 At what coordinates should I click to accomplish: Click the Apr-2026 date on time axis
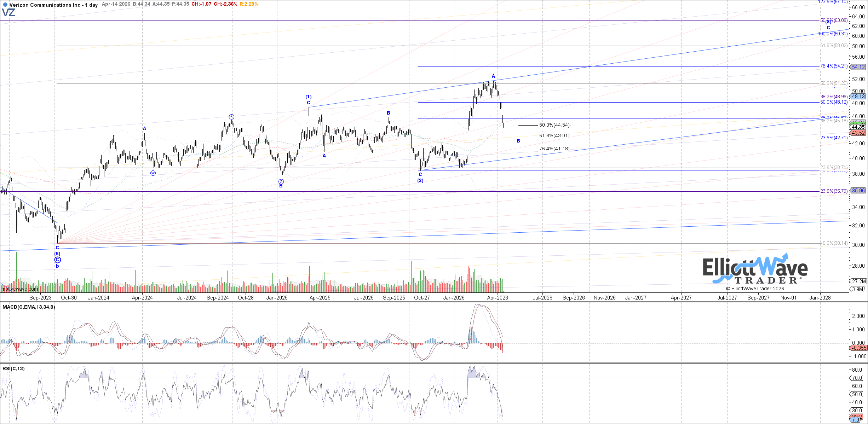click(x=498, y=298)
